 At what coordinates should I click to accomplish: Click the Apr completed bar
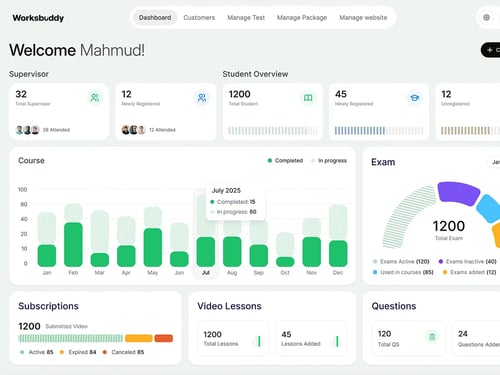pyautogui.click(x=126, y=256)
